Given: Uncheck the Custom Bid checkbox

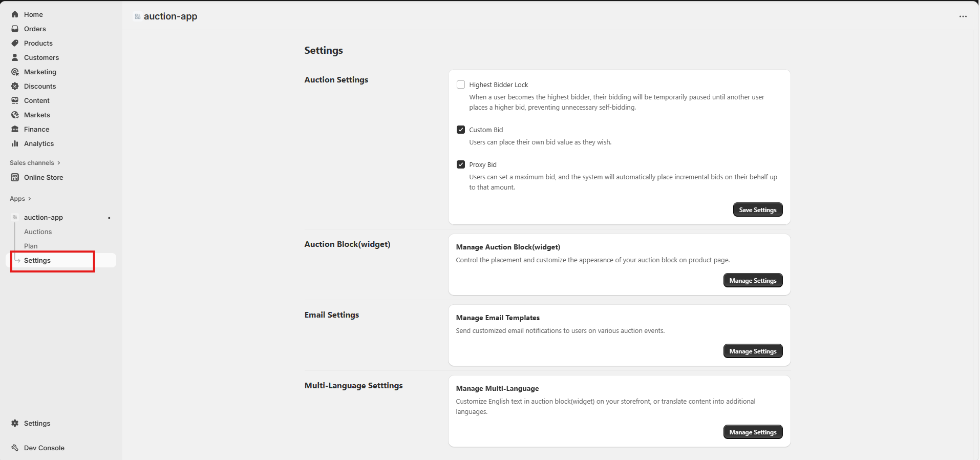Looking at the screenshot, I should pyautogui.click(x=461, y=130).
